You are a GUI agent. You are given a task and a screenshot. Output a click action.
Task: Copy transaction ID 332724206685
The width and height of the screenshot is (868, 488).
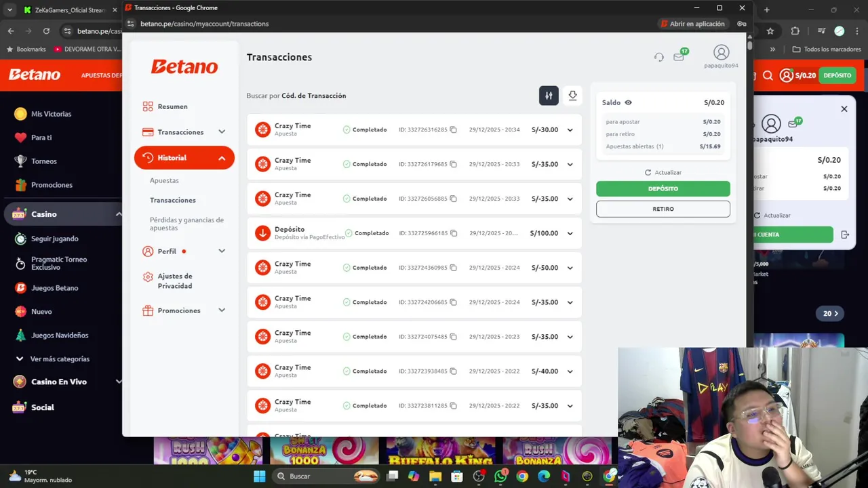tap(454, 302)
